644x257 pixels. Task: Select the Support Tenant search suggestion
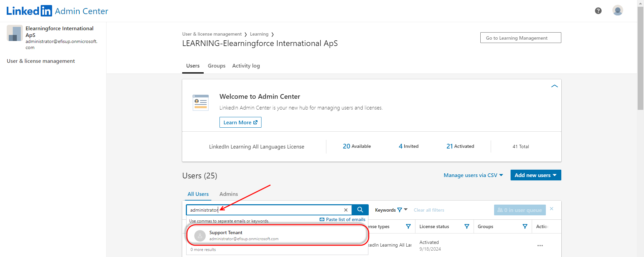click(277, 235)
